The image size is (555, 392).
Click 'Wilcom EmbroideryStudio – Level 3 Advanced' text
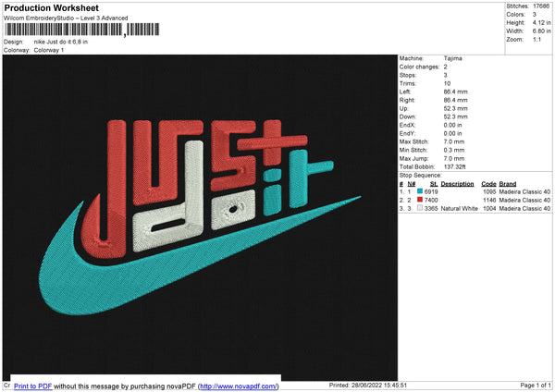click(x=66, y=18)
